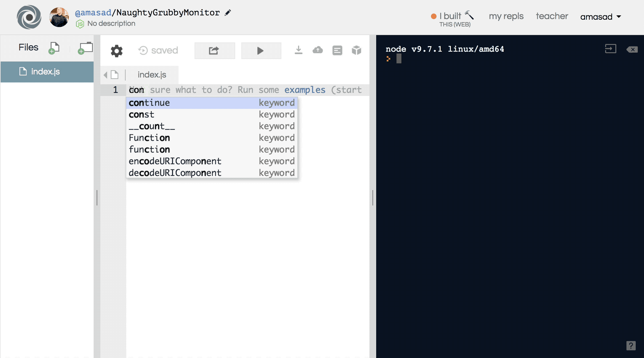Image resolution: width=644 pixels, height=358 pixels.
Task: Click the keyboard shortcut help icon
Action: pos(631,345)
